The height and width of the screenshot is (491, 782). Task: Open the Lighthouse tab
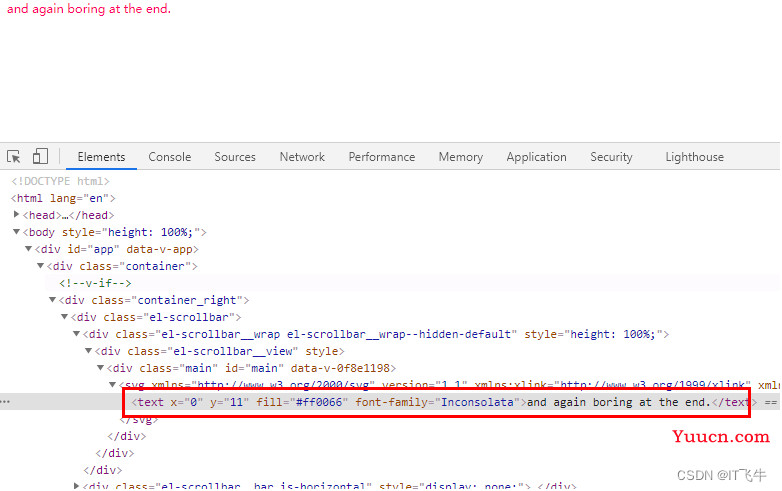coord(694,157)
